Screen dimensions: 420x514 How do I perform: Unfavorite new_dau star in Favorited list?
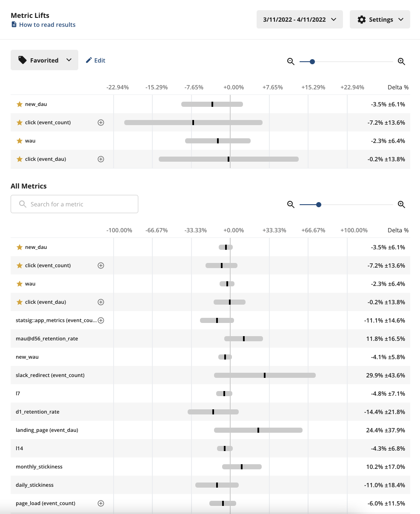point(19,104)
